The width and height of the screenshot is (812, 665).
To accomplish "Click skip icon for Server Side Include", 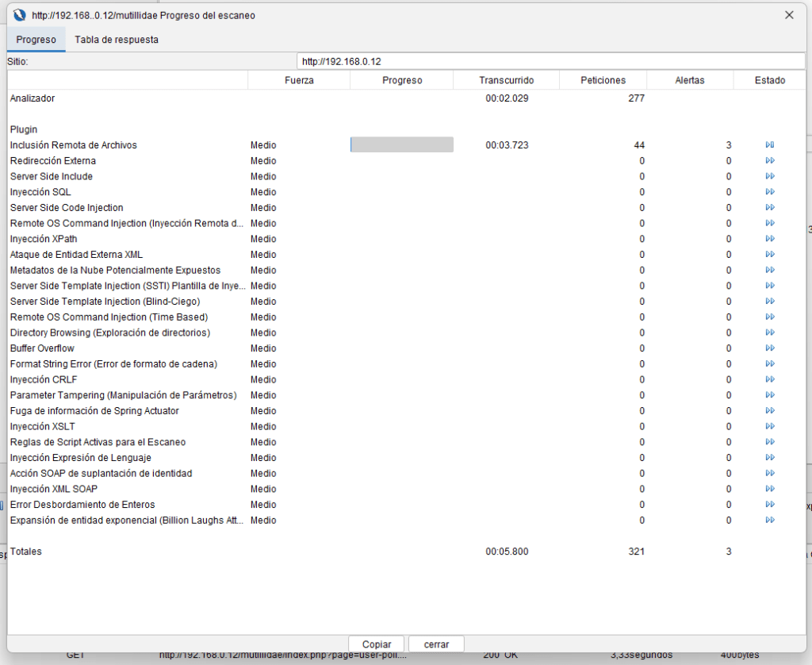I will tap(769, 176).
